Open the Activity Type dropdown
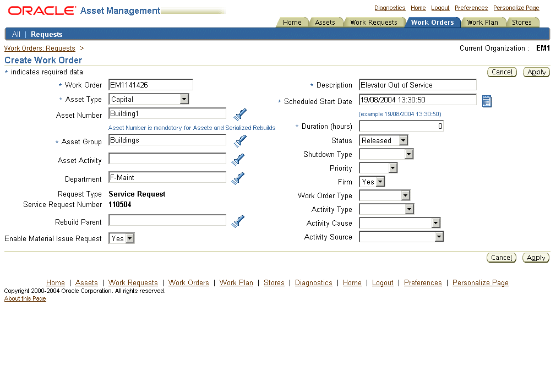556x392 pixels. (386, 209)
